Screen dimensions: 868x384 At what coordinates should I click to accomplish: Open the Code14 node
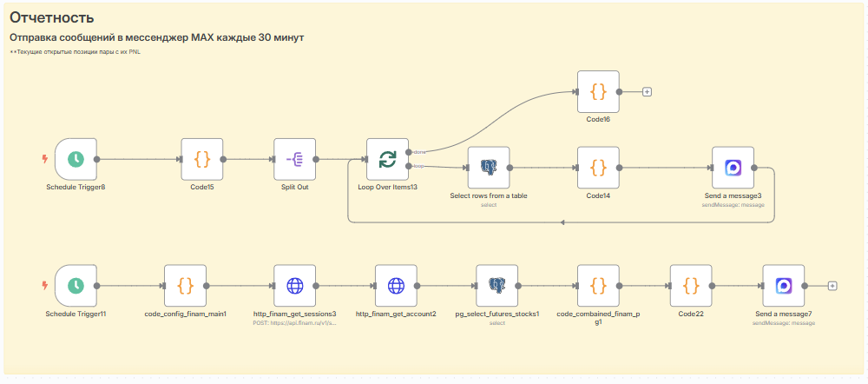pos(598,168)
